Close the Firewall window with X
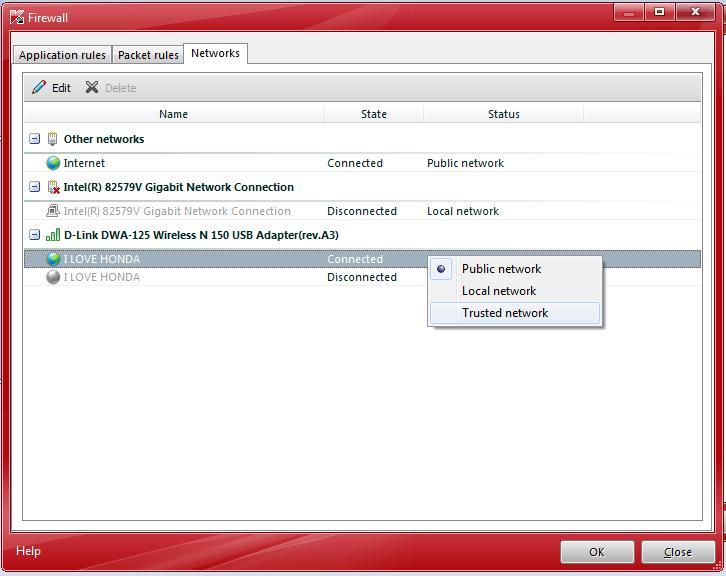The width and height of the screenshot is (726, 576). pyautogui.click(x=695, y=13)
